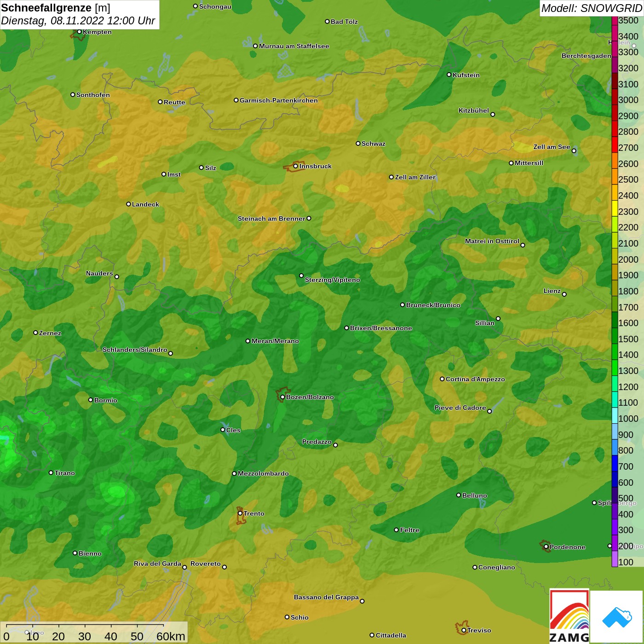644x644 pixels.
Task: Click the Kempten city marker
Action: pyautogui.click(x=79, y=32)
